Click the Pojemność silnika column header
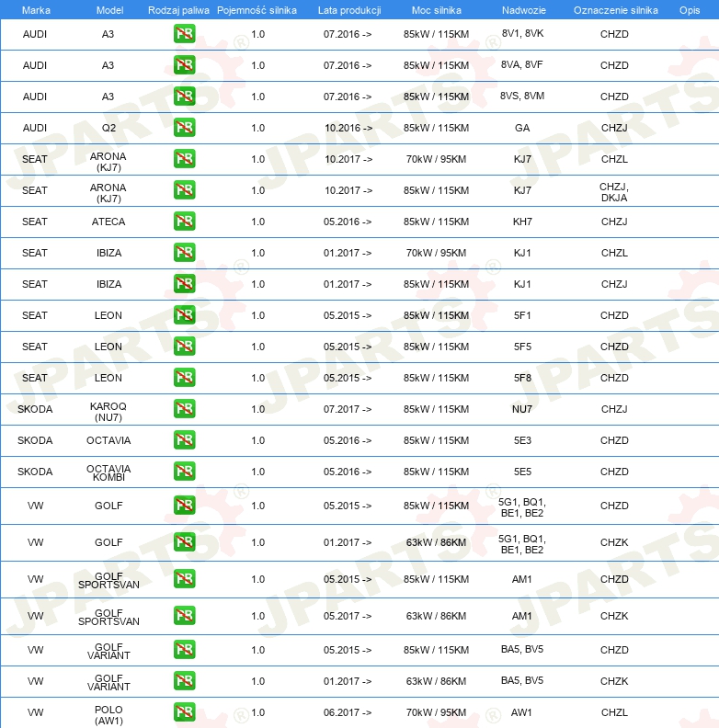Screen dimensions: 719x728 (x=257, y=10)
